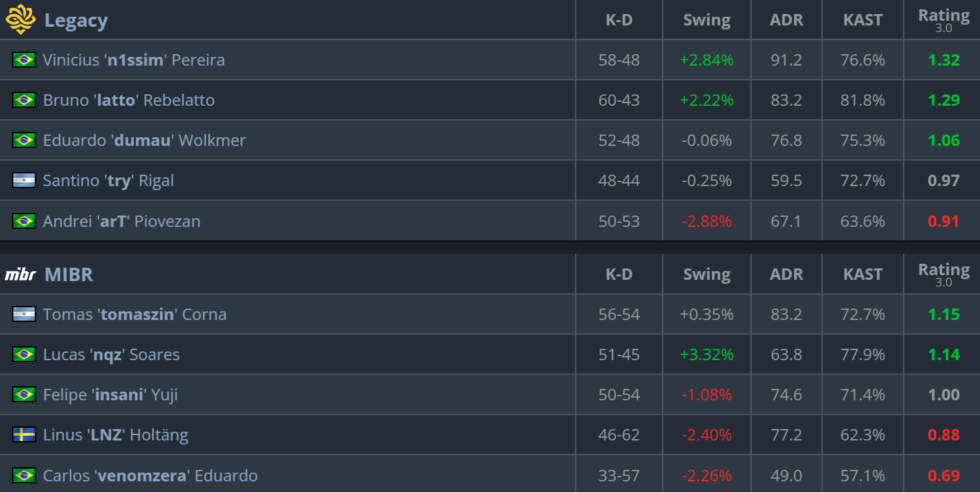Click the Sweden flag next to LNZ

click(x=24, y=434)
